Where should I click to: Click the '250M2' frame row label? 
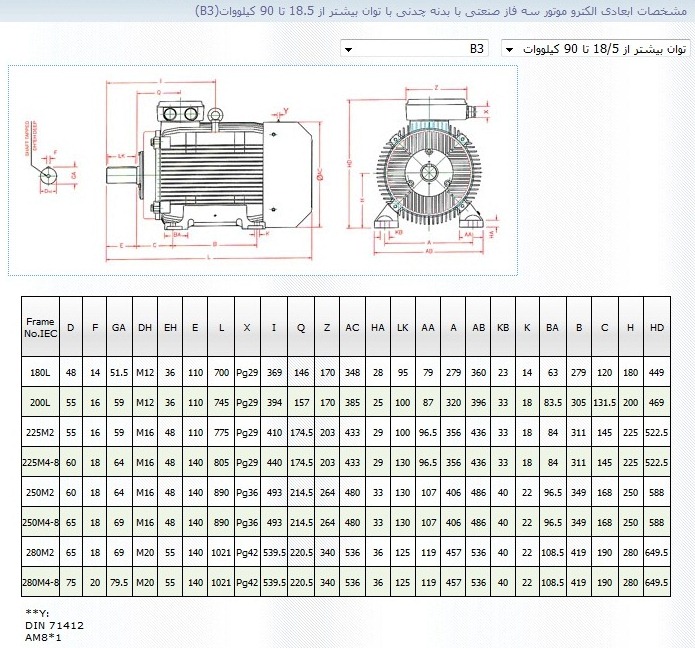40,492
